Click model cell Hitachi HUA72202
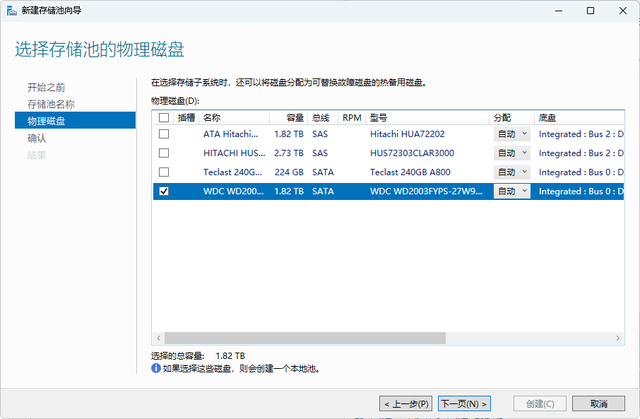640x419 pixels. tap(407, 134)
